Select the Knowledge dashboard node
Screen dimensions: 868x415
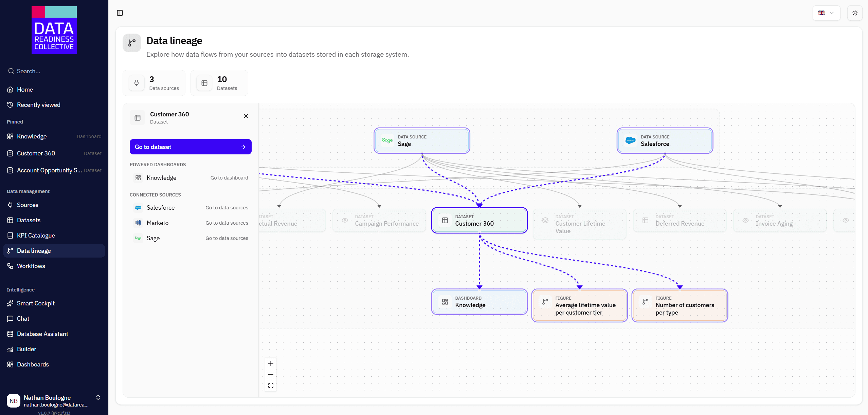tap(479, 302)
